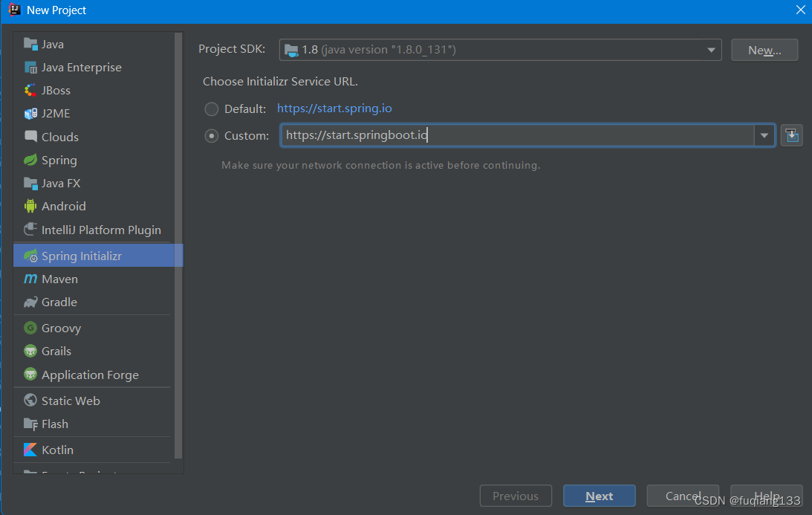Click the JBoss icon
Viewport: 812px width, 515px height.
30,90
